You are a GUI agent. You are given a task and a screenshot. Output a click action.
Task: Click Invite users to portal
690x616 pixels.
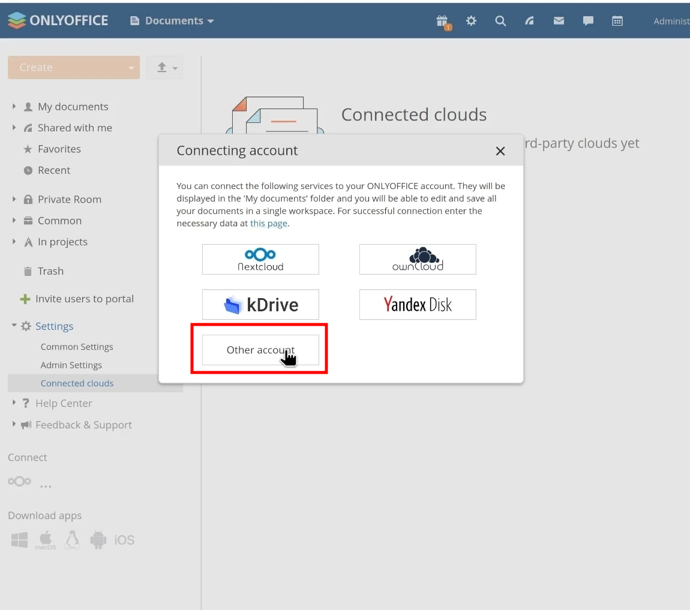pyautogui.click(x=85, y=299)
